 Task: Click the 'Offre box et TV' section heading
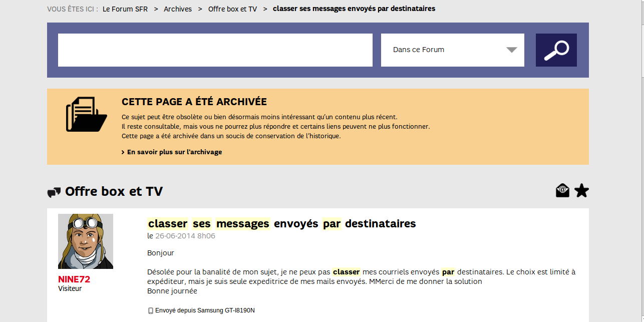(x=114, y=192)
